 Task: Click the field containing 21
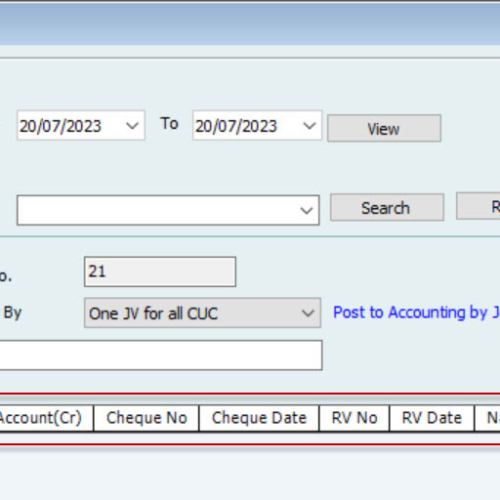click(x=160, y=272)
